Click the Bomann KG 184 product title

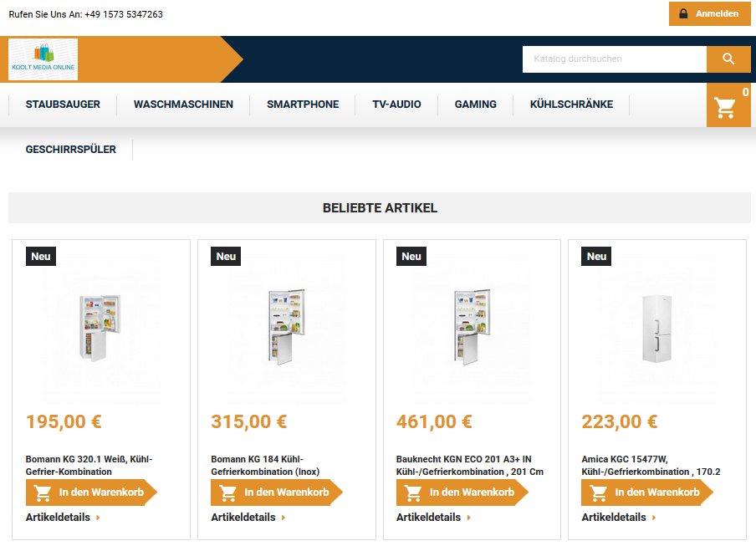265,466
